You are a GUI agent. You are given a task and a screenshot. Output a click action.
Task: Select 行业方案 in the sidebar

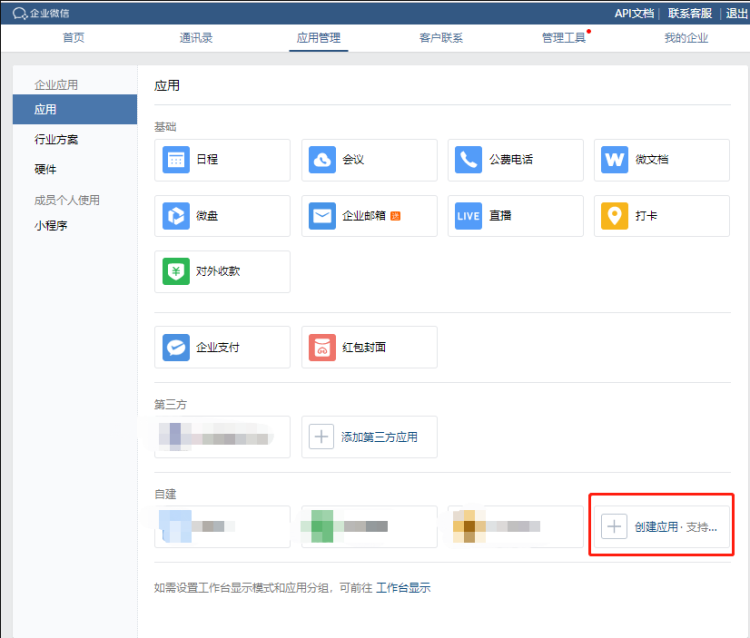56,139
